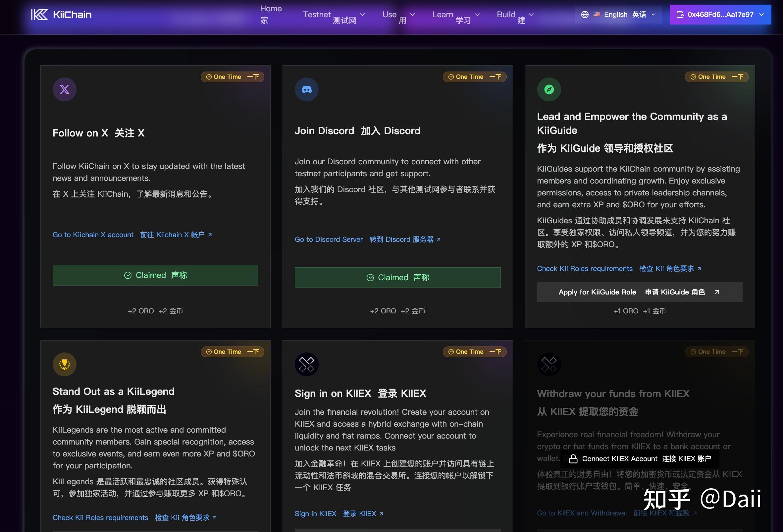The width and height of the screenshot is (783, 532).
Task: Click external arrow after Kiichain X account link
Action: point(210,235)
